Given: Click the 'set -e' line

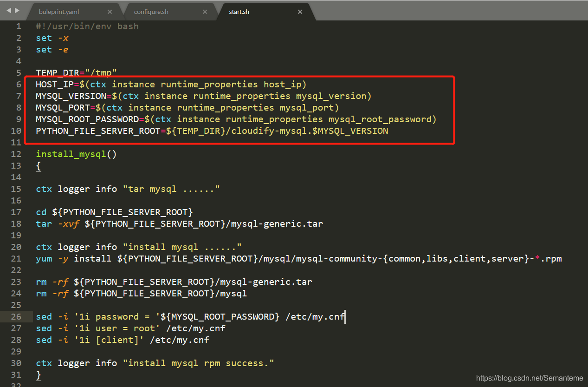Looking at the screenshot, I should pyautogui.click(x=52, y=50).
